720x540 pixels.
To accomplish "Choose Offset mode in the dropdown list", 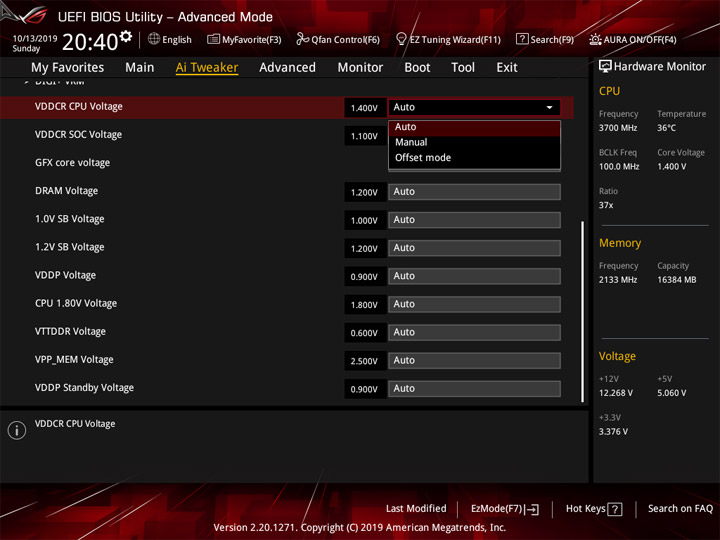I will pyautogui.click(x=474, y=158).
